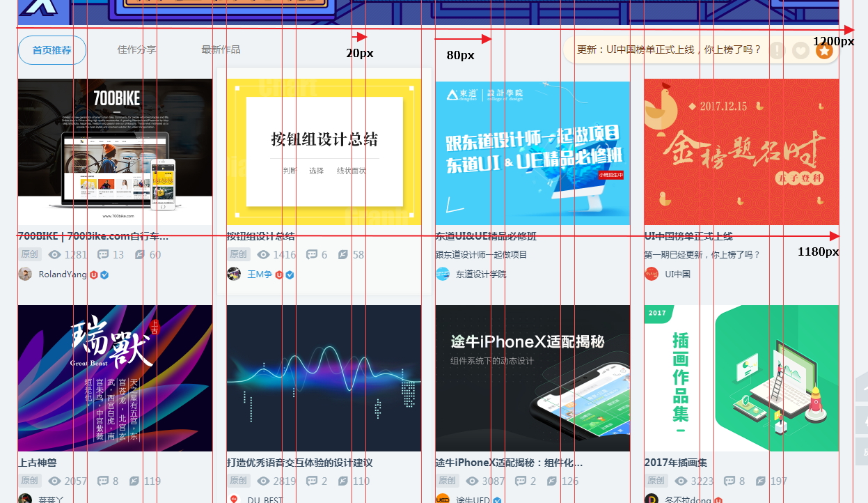The image size is (868, 503).
Task: Click the likes leaf icon under 2017年插画集
Action: pyautogui.click(x=760, y=481)
